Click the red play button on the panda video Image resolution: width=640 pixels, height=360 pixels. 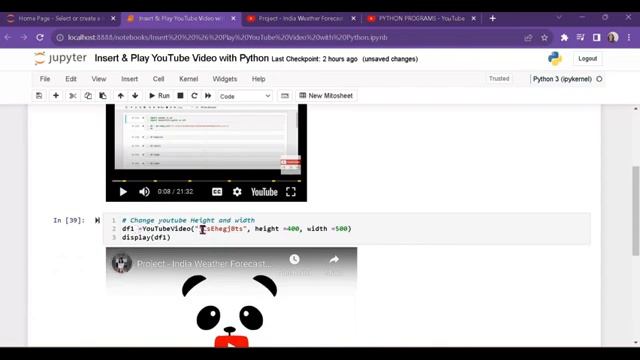[x=231, y=342]
